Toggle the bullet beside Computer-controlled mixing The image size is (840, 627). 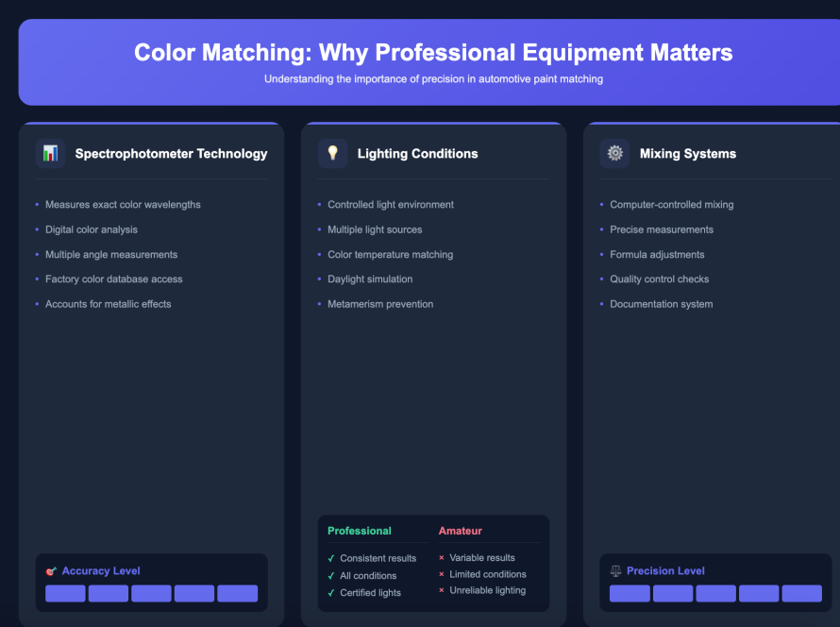point(600,204)
